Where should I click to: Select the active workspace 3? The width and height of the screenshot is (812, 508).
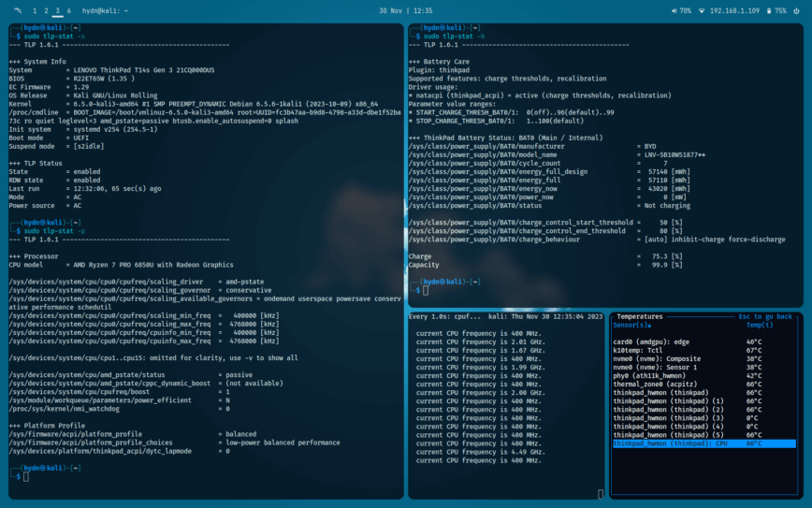(57, 11)
